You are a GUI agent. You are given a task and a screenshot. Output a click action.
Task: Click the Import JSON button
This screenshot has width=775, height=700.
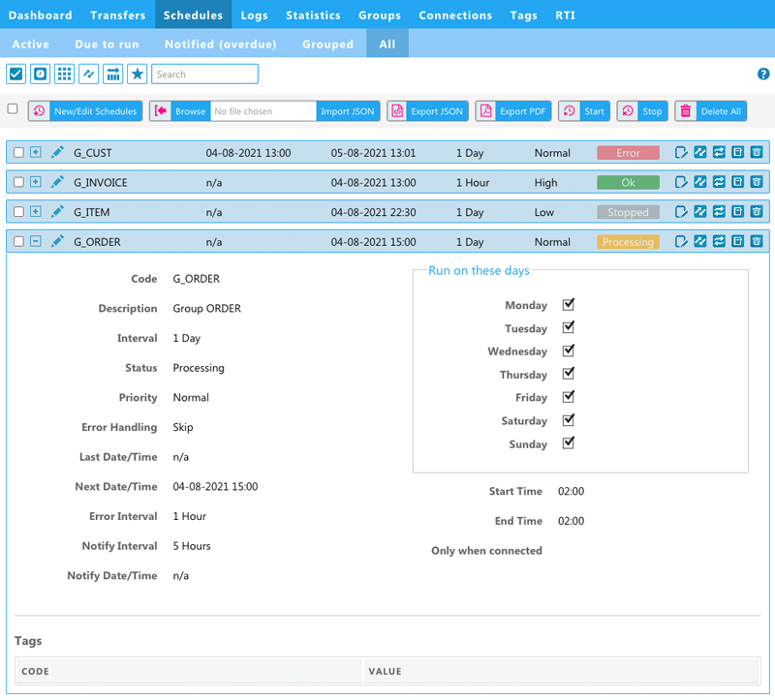click(348, 110)
